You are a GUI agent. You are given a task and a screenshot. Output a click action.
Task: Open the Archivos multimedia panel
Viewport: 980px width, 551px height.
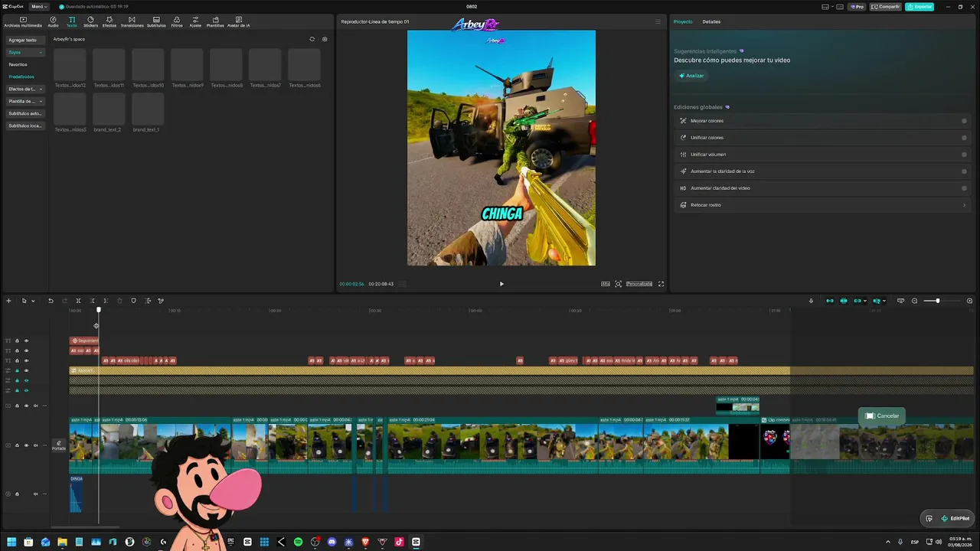23,21
